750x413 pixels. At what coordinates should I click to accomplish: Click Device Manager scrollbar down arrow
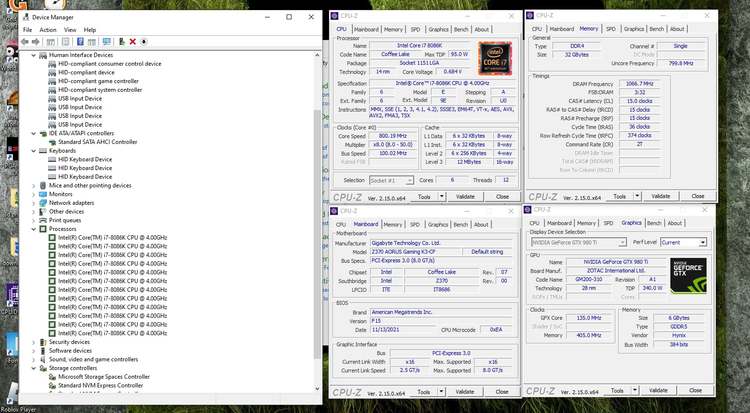tap(317, 389)
